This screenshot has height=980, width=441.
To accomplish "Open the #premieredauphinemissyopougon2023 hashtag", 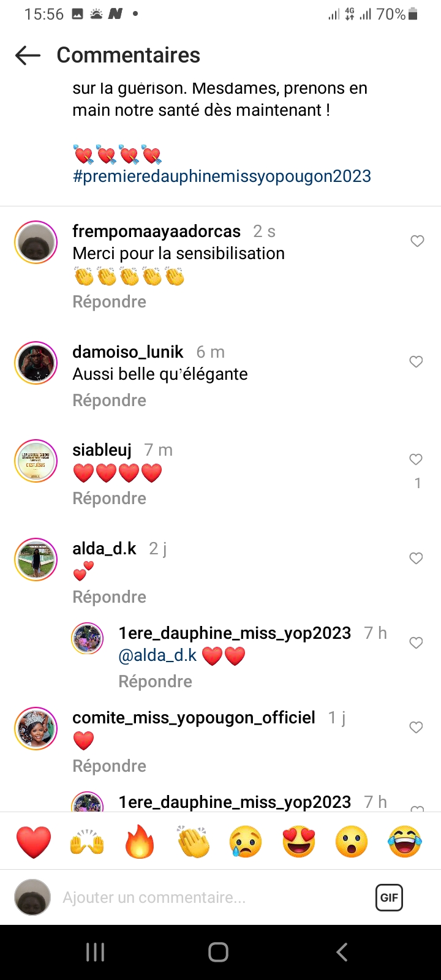I will [222, 176].
